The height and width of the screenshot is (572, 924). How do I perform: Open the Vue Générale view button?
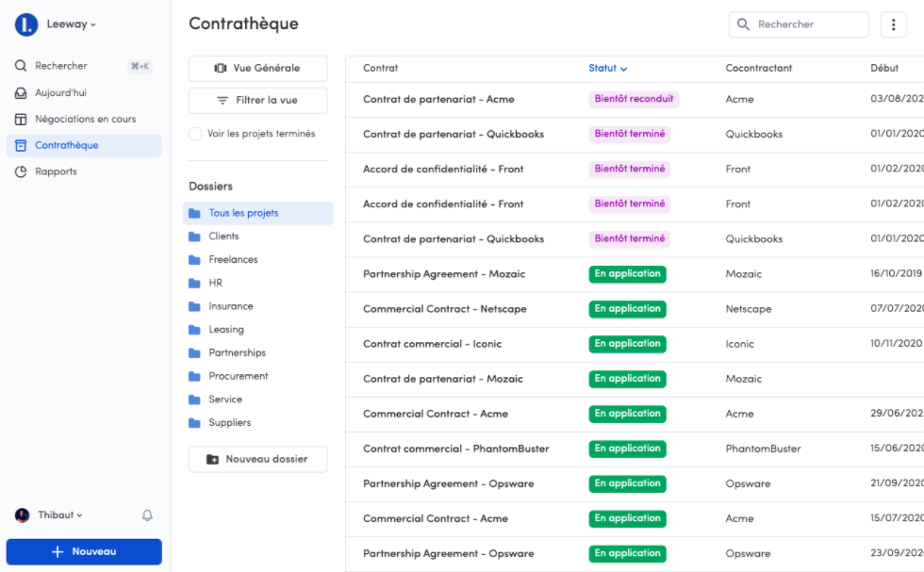coord(257,68)
